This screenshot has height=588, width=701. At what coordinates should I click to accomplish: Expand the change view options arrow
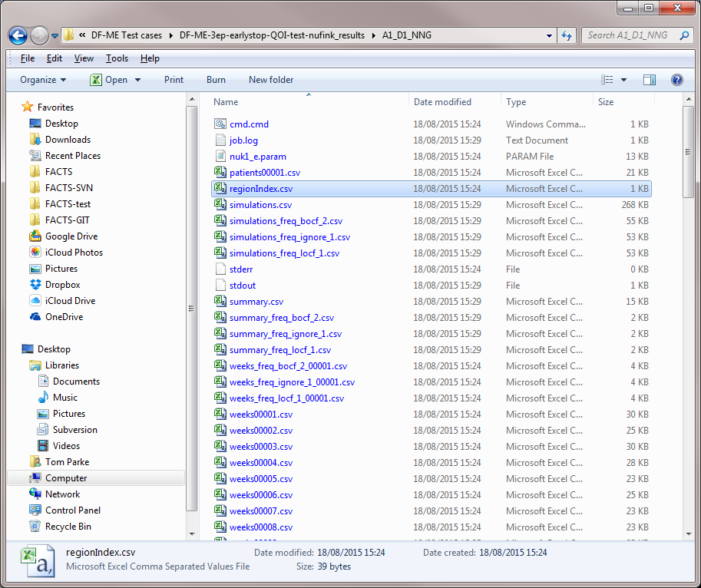623,80
